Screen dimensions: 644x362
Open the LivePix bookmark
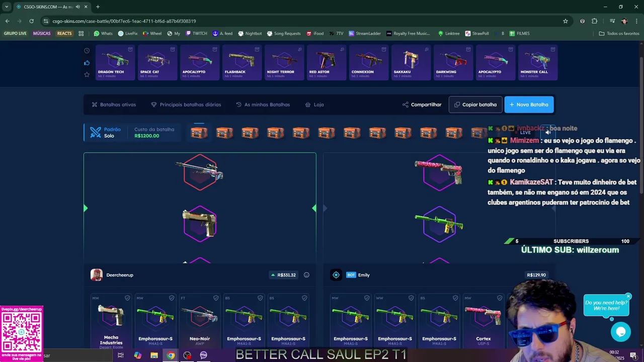pyautogui.click(x=128, y=34)
